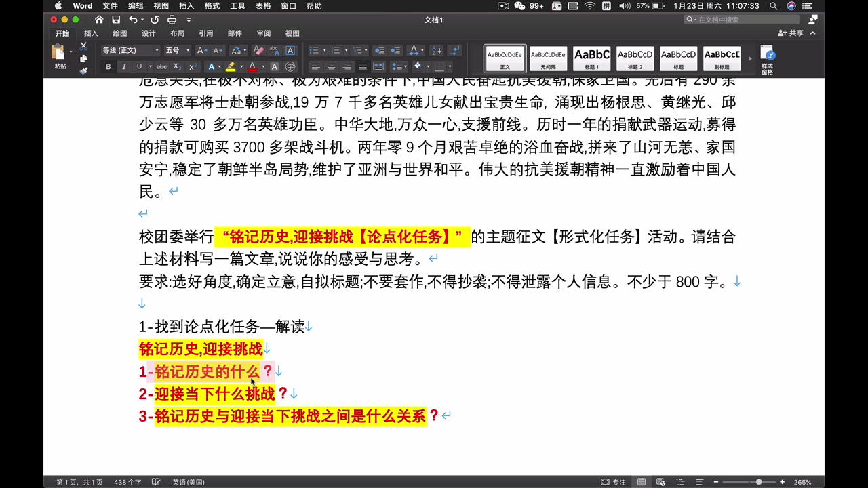Apply yellow text highlight color
This screenshot has height=488, width=868.
pos(231,66)
